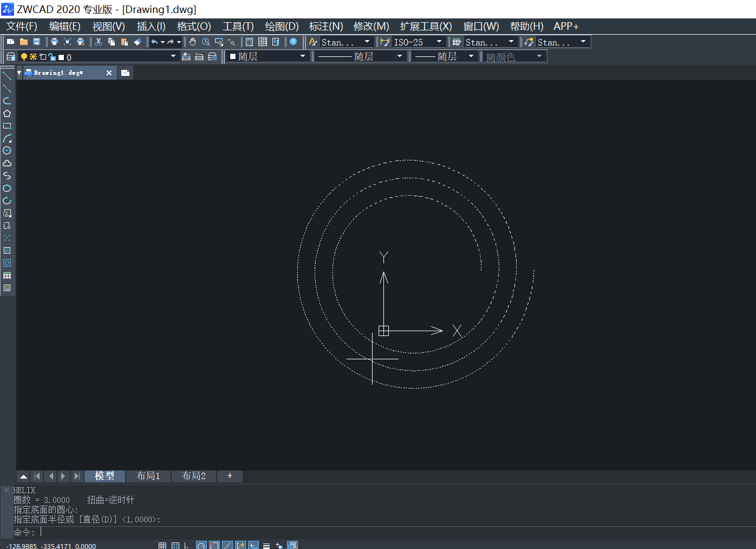Viewport: 756px width, 549px height.
Task: Click the Pan hand icon
Action: click(193, 42)
